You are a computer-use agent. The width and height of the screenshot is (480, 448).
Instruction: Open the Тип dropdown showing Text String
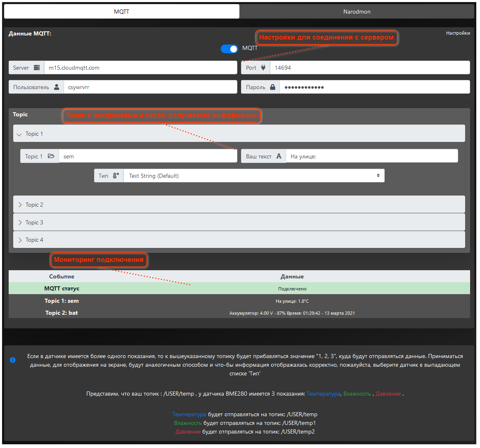click(254, 176)
